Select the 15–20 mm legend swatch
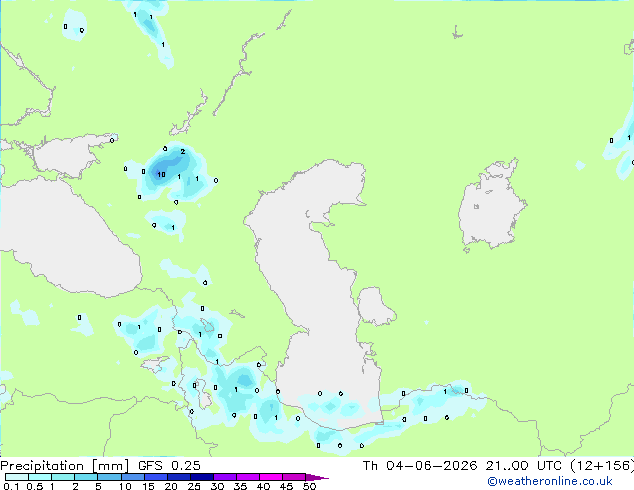 point(155,477)
